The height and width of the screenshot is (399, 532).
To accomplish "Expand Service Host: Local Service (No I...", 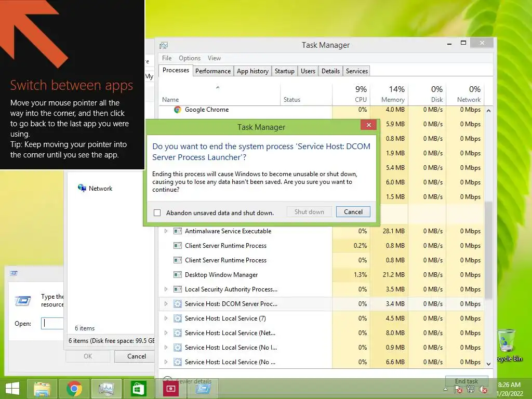I will point(166,348).
